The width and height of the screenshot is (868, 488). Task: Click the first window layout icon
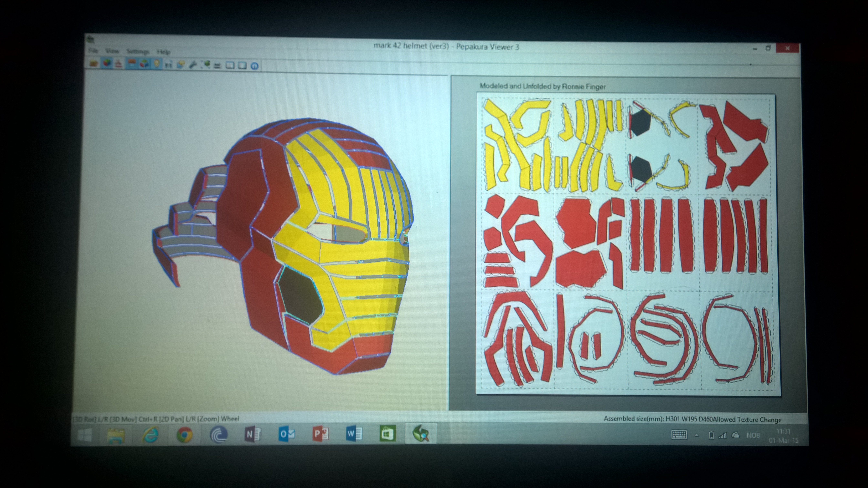pos(230,65)
